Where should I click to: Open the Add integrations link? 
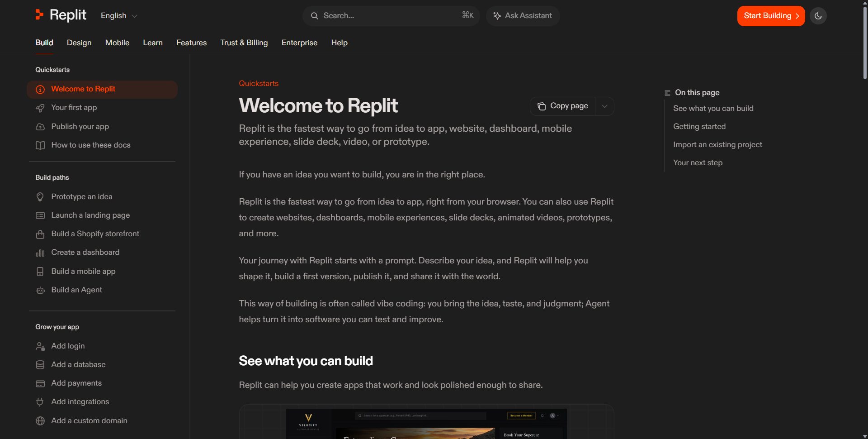(80, 402)
